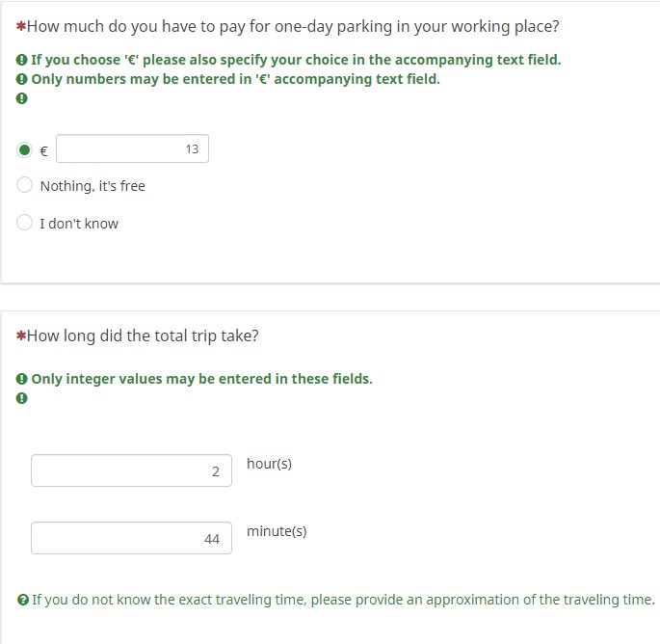Click the 'hour(s)' label
Image resolution: width=660 pixels, height=644 pixels.
point(269,464)
